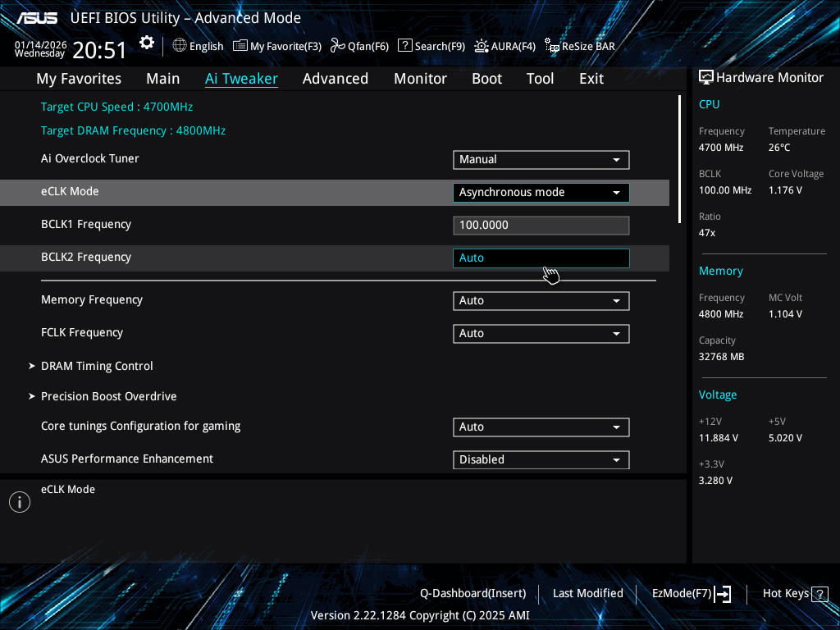This screenshot has height=630, width=840.
Task: Select the Ai Tweaker tab
Action: (x=241, y=79)
